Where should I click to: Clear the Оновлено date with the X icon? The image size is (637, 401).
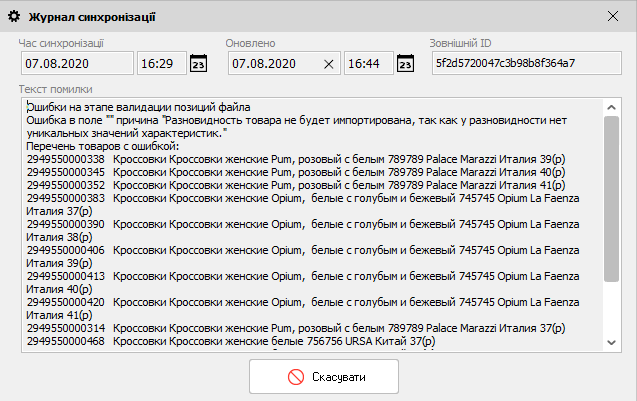click(328, 64)
